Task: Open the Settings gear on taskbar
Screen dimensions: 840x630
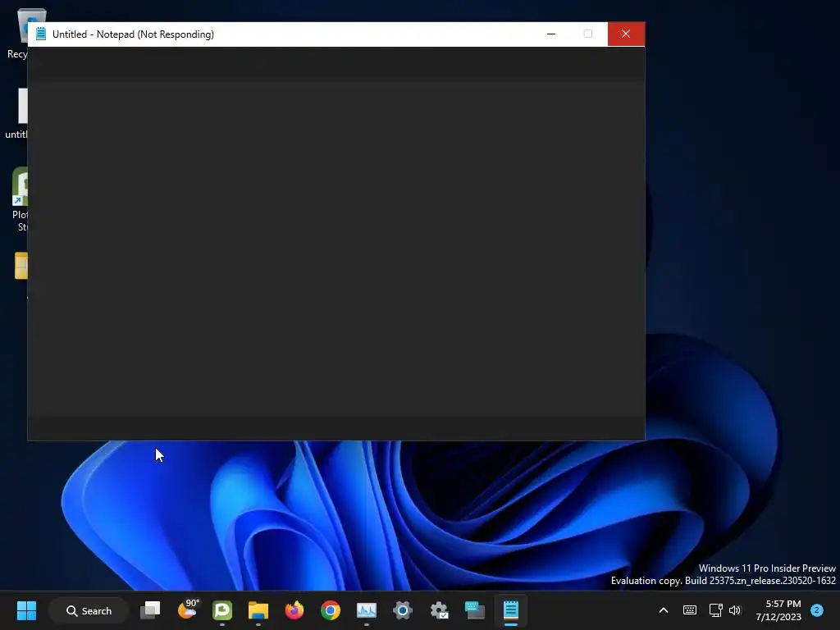Action: tap(402, 610)
